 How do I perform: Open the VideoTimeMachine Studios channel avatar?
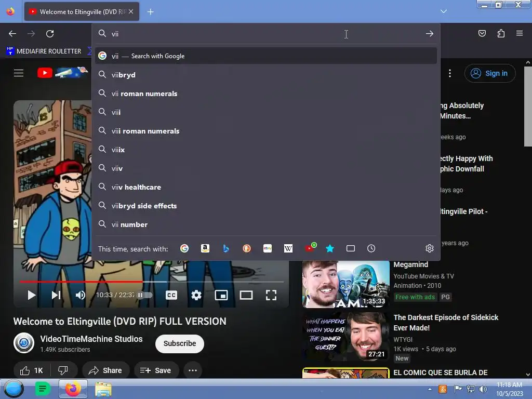coord(24,343)
